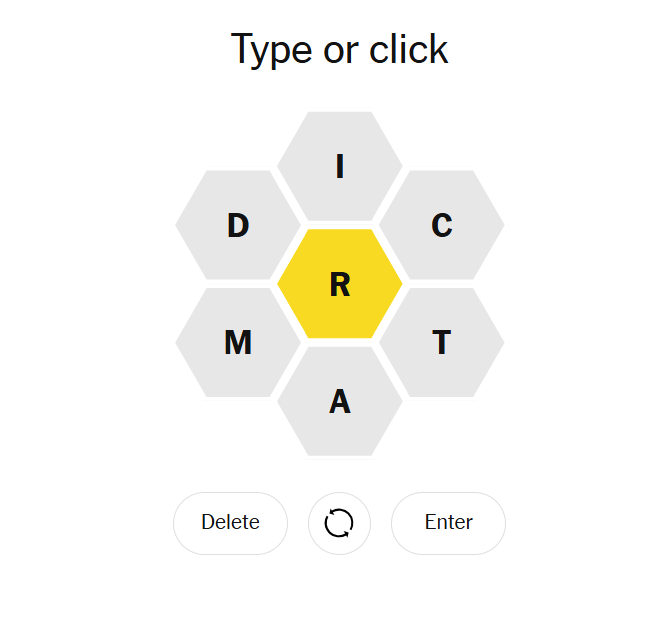The image size is (668, 621).
Task: Select the upper-left gray hexagon
Action: coord(238,225)
